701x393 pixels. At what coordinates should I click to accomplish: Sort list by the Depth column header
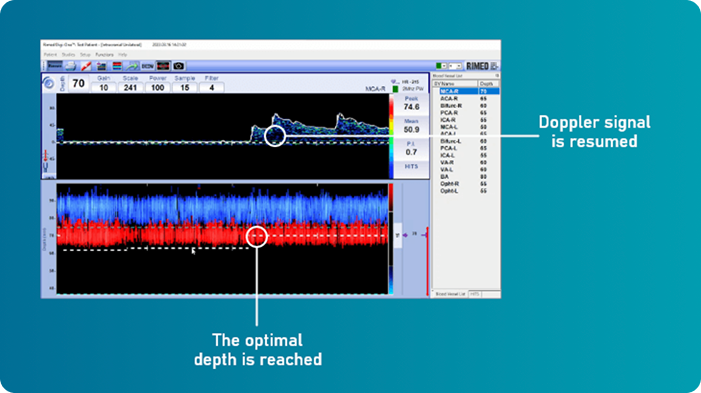click(x=488, y=84)
